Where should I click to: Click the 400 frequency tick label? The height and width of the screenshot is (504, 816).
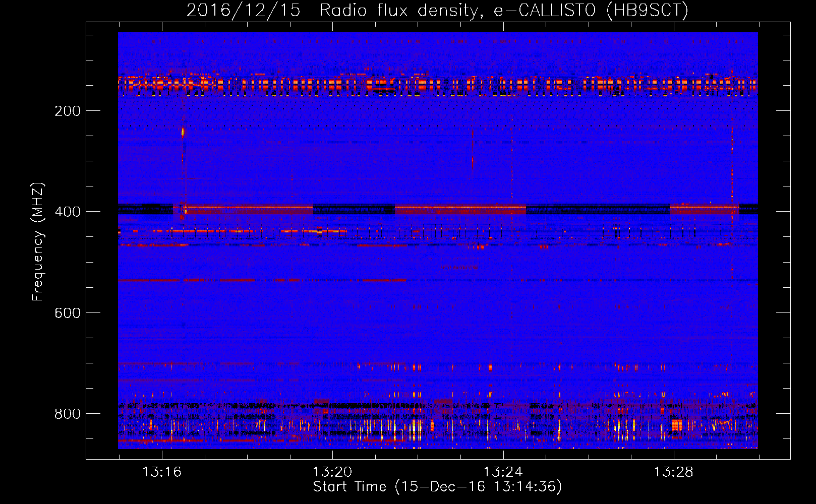point(68,212)
